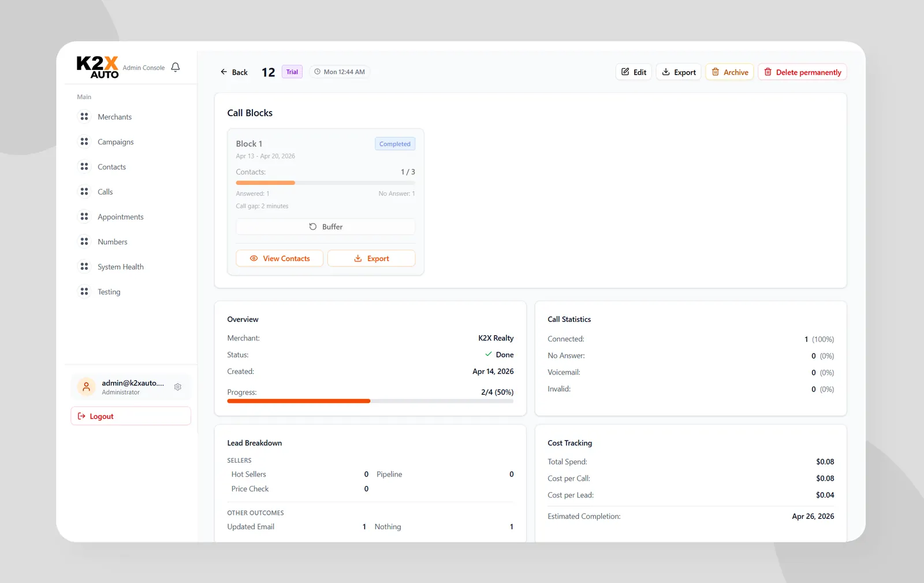This screenshot has height=583, width=924.
Task: Click the Mon 12:44 AM timestamp chip
Action: (340, 72)
